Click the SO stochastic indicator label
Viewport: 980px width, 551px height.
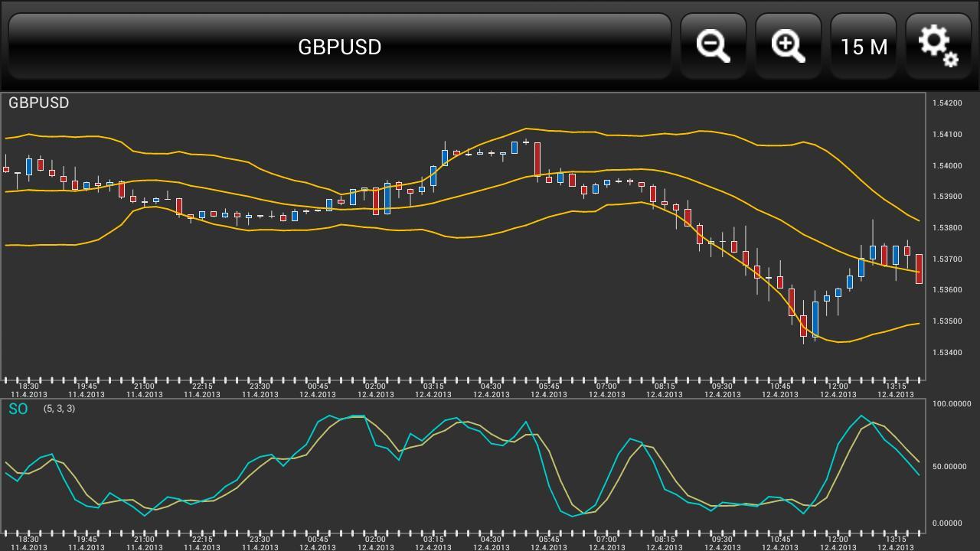pyautogui.click(x=18, y=409)
